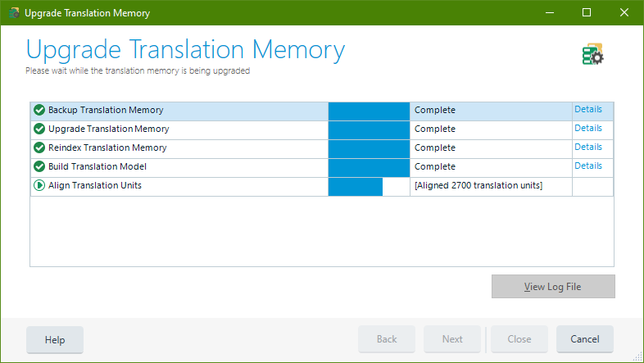The height and width of the screenshot is (363, 644).
Task: Click the Complete status of Reindex Translation Memory
Action: coord(435,147)
